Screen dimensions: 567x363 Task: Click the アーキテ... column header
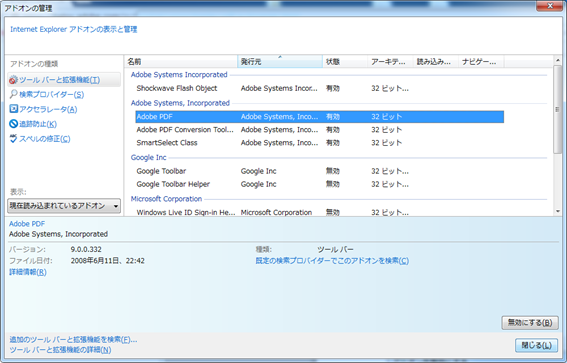[x=391, y=62]
